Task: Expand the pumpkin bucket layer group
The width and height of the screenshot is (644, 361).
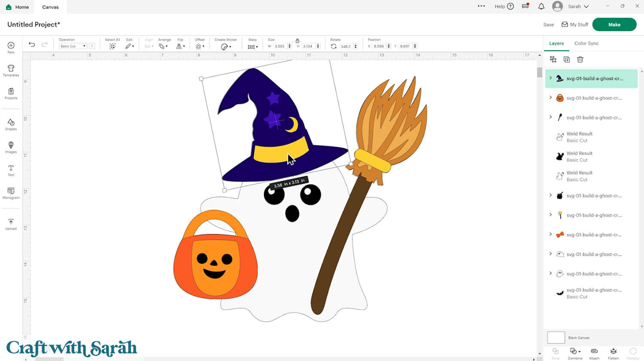Action: (550, 98)
